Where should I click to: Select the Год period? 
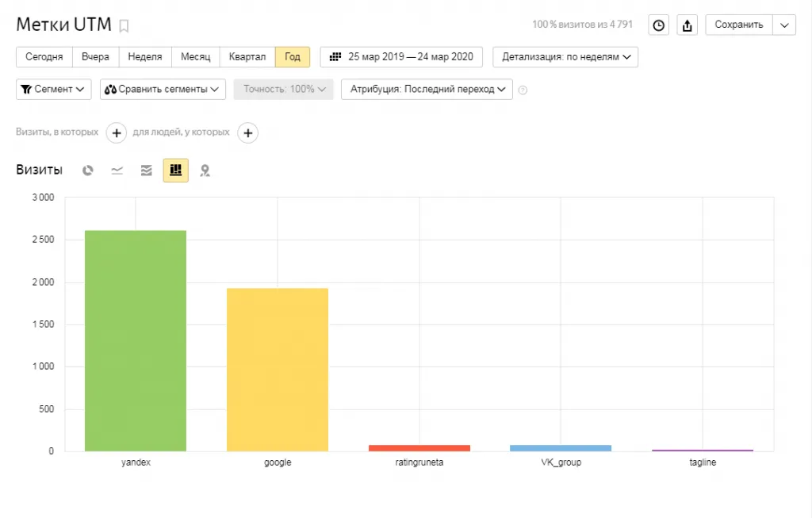pyautogui.click(x=293, y=57)
